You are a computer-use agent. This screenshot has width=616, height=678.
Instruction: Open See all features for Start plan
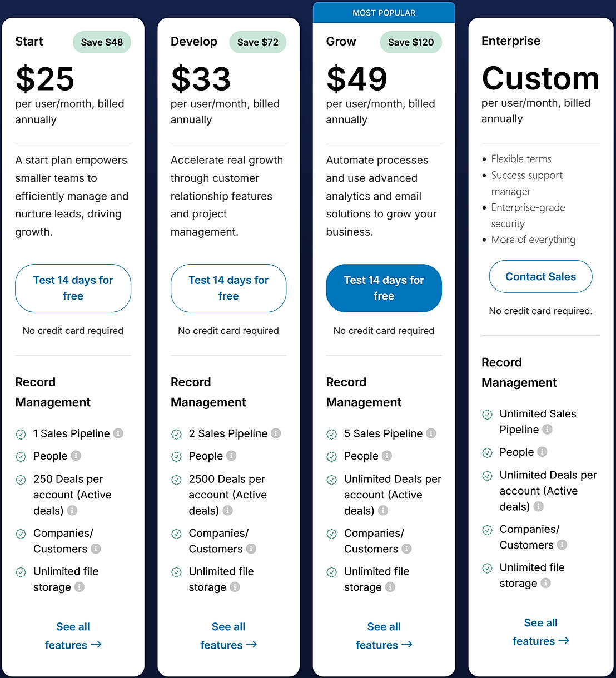click(73, 636)
